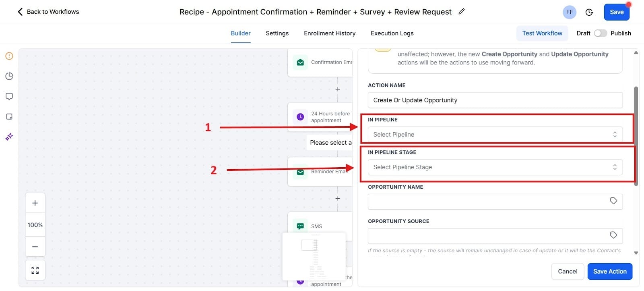This screenshot has width=644, height=291.
Task: Click Back to Workflows
Action: (x=47, y=12)
